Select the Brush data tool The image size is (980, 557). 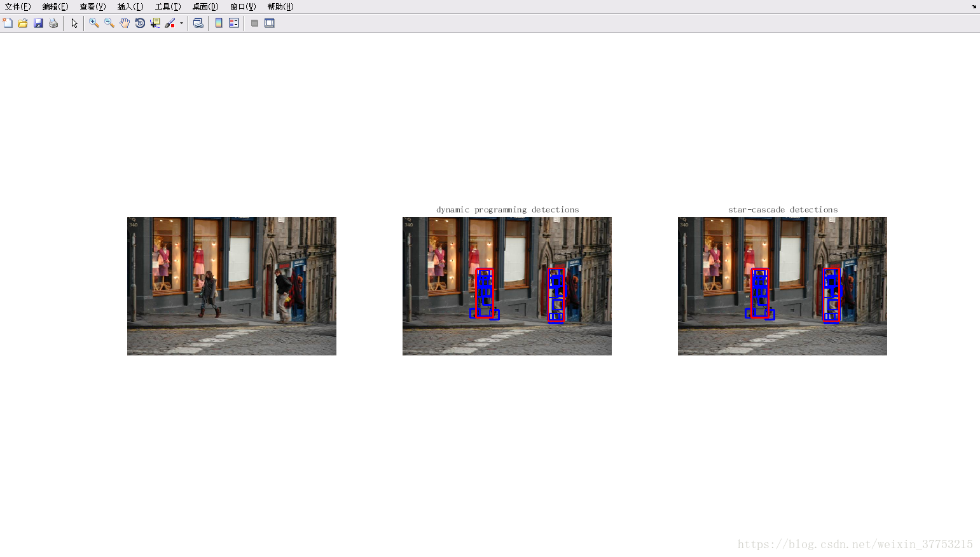click(x=170, y=23)
